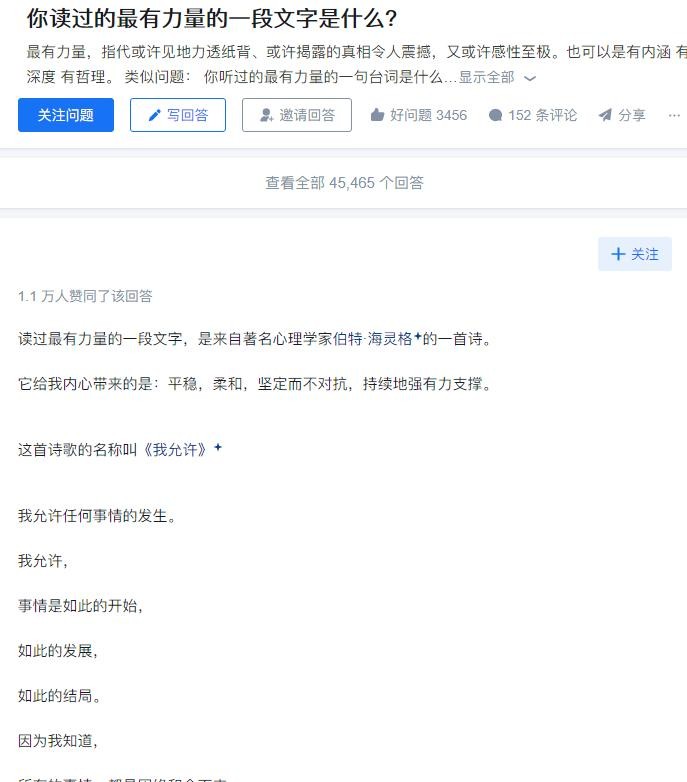The height and width of the screenshot is (782, 687).
Task: Click the person icon in 邀请回答
Action: tap(267, 115)
